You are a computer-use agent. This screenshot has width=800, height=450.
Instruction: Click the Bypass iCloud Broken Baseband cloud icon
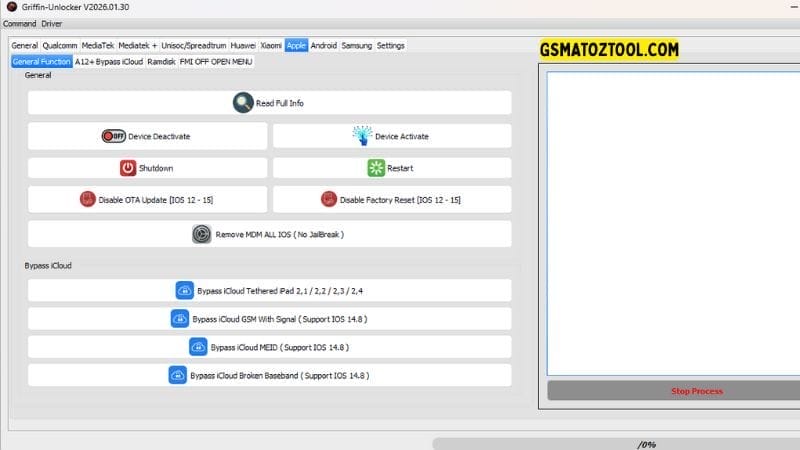[x=178, y=375]
